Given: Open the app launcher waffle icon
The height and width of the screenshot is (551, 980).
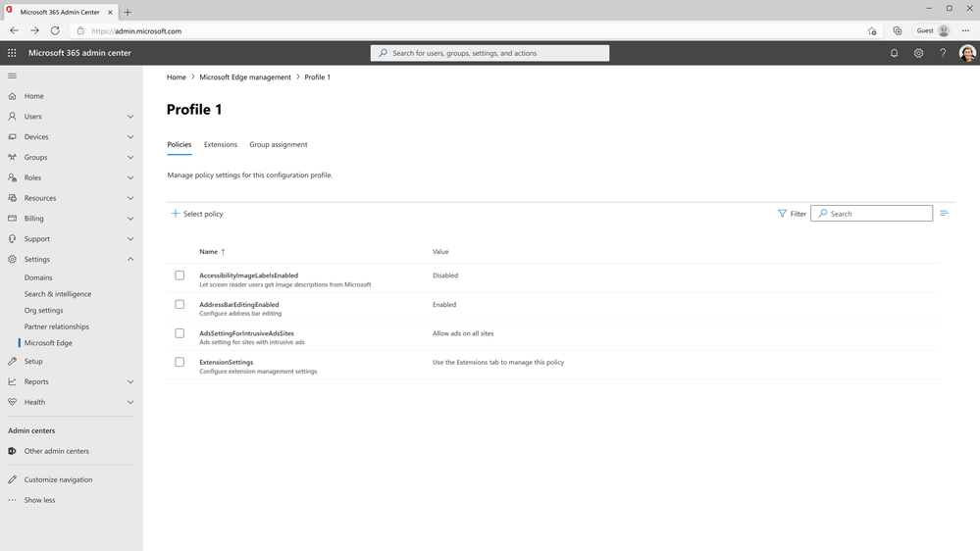Looking at the screenshot, I should point(12,53).
